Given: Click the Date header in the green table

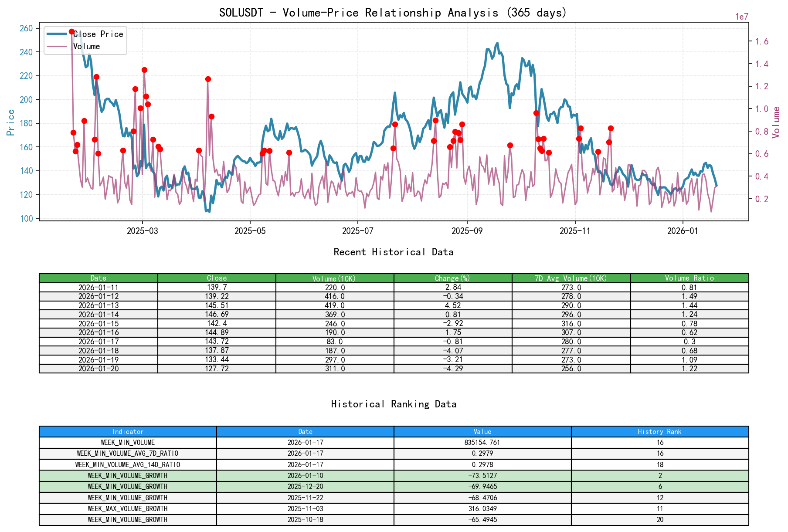Looking at the screenshot, I should pyautogui.click(x=98, y=278).
